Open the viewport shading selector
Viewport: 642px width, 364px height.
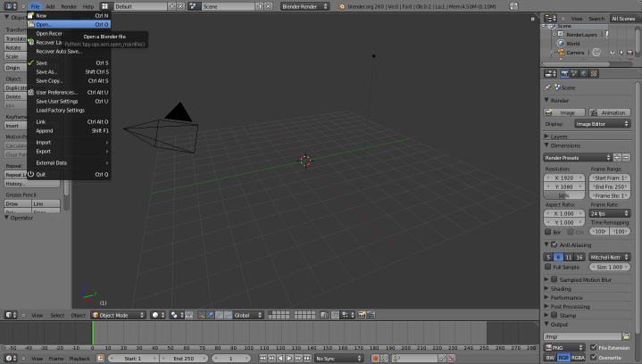(158, 315)
